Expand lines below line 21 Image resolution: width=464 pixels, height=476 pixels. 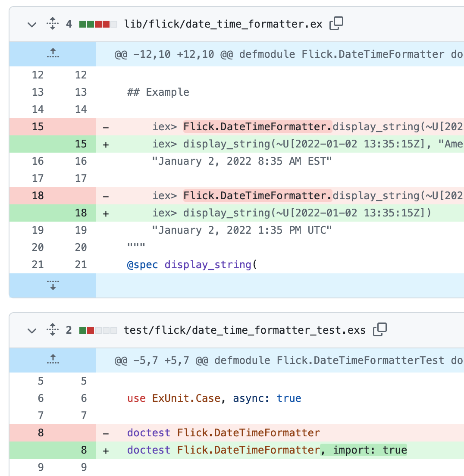point(53,285)
